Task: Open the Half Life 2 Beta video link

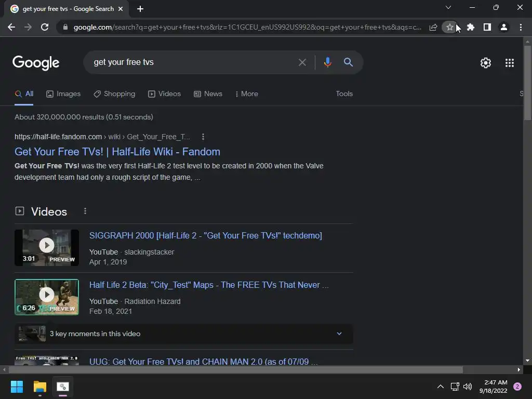Action: tap(209, 285)
